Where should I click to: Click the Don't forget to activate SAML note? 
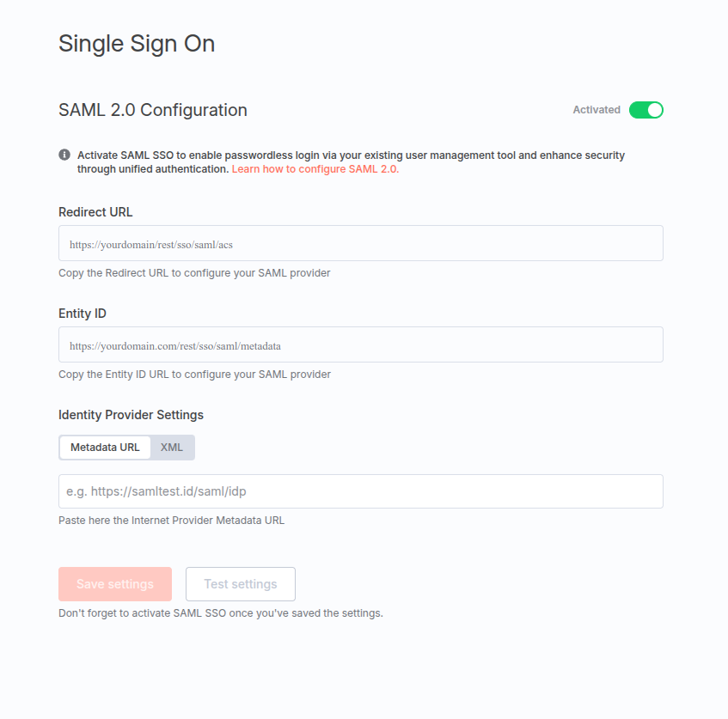coord(221,613)
